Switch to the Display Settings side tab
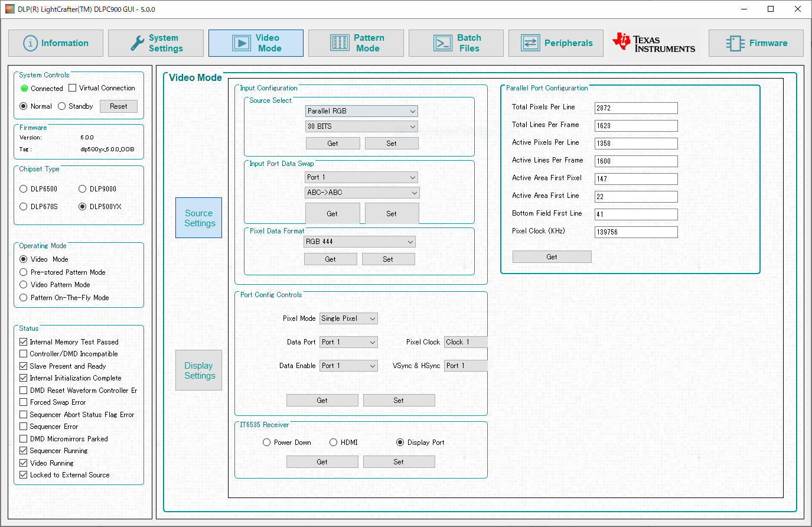This screenshot has height=527, width=812. 199,370
